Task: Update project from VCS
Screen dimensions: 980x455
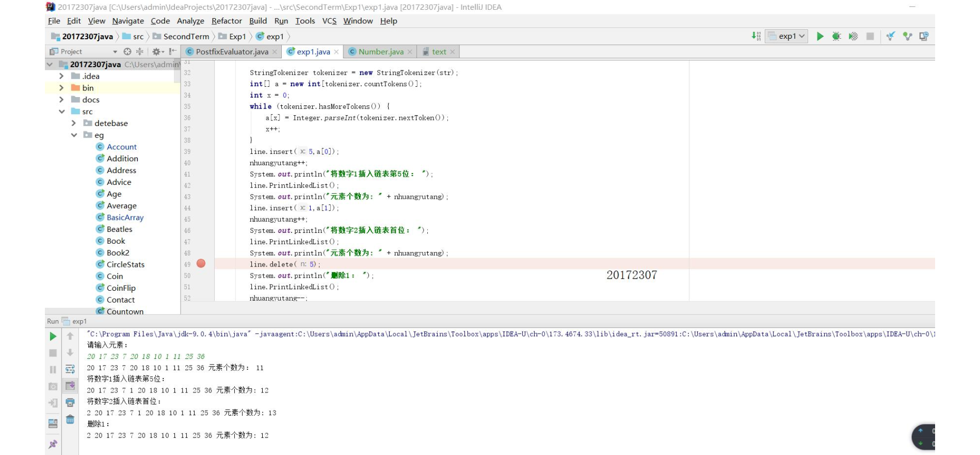Action: (891, 36)
